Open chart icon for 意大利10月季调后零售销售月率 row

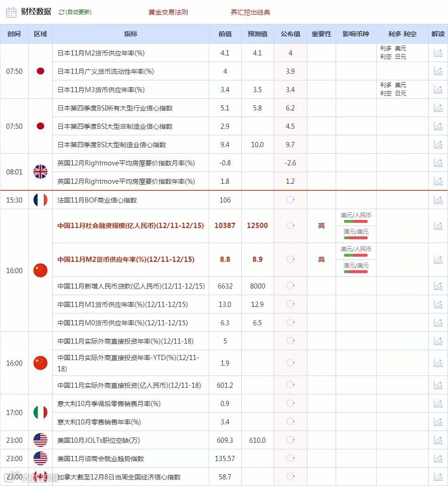tap(438, 404)
